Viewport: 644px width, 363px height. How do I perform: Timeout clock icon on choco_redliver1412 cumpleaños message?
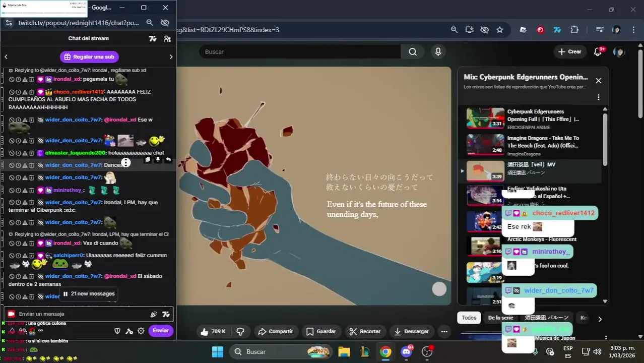(18, 92)
